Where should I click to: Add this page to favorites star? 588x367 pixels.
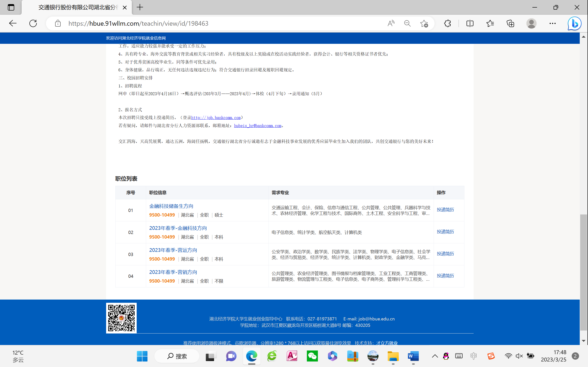[x=424, y=24]
